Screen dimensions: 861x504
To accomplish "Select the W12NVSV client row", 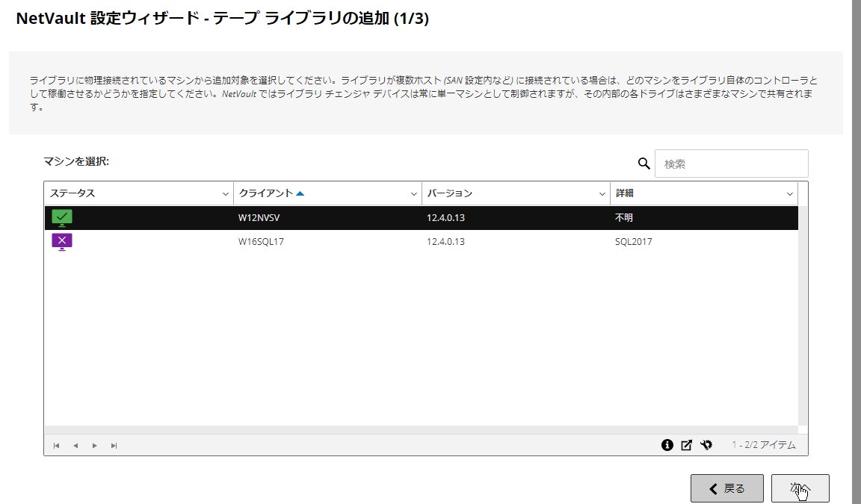I will [x=422, y=218].
